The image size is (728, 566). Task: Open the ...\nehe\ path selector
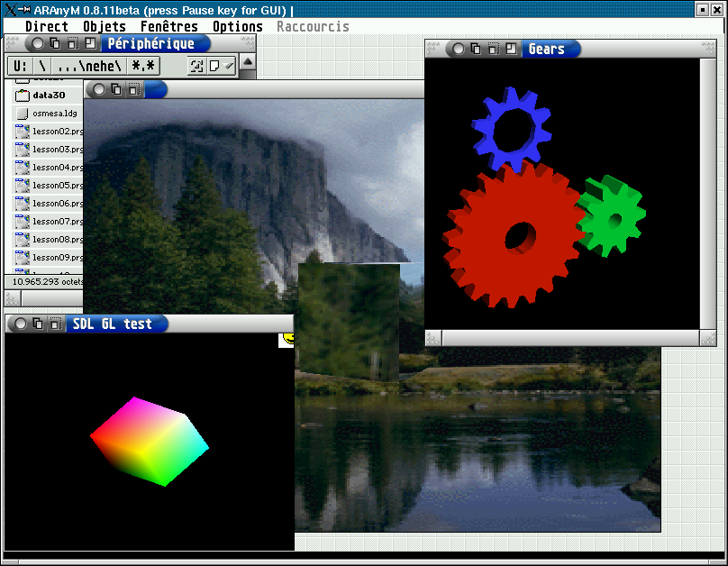coord(88,66)
